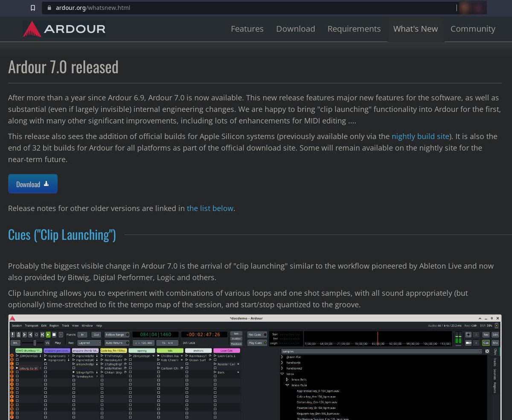Click the Int. sync source button

(15, 343)
